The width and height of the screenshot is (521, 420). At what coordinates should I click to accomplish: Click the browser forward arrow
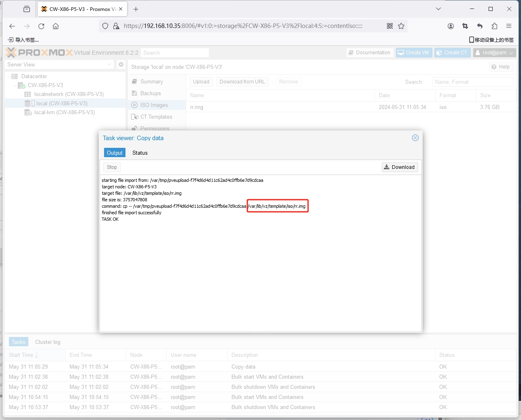(27, 26)
